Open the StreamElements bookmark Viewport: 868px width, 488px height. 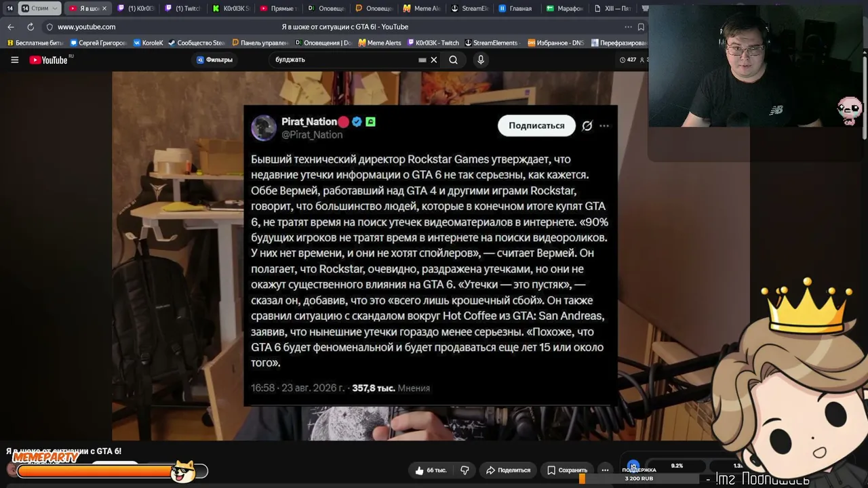pyautogui.click(x=491, y=43)
